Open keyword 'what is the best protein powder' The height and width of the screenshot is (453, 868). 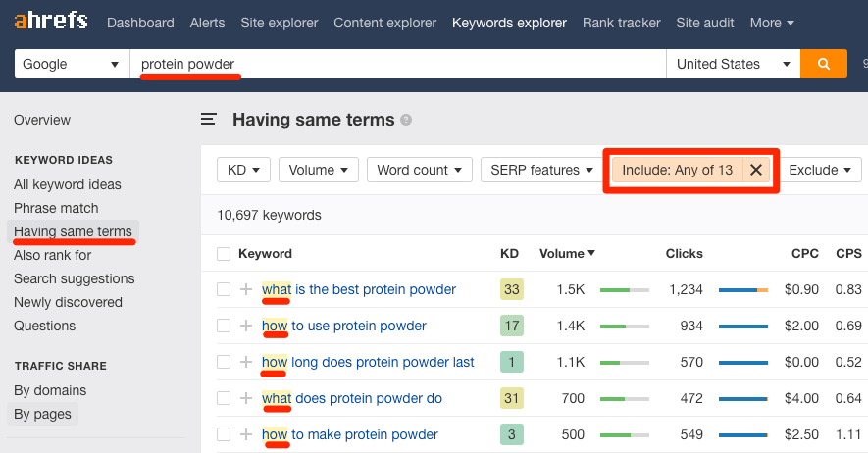click(x=359, y=289)
